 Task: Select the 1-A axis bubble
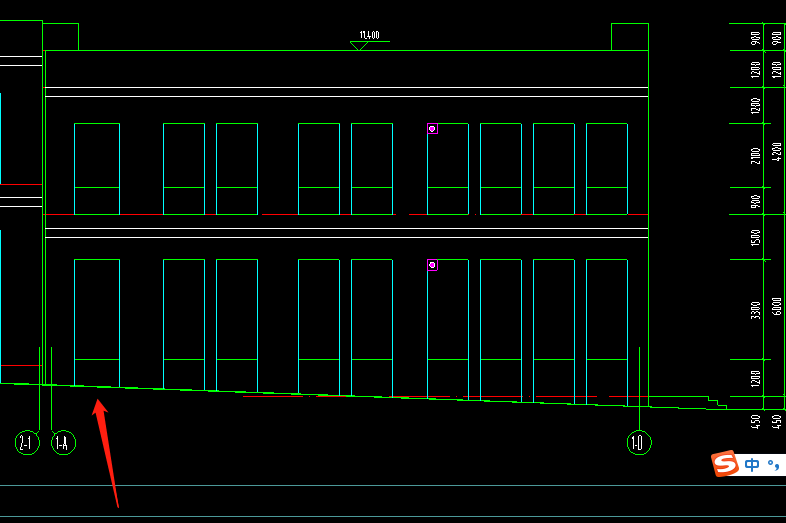pyautogui.click(x=63, y=443)
